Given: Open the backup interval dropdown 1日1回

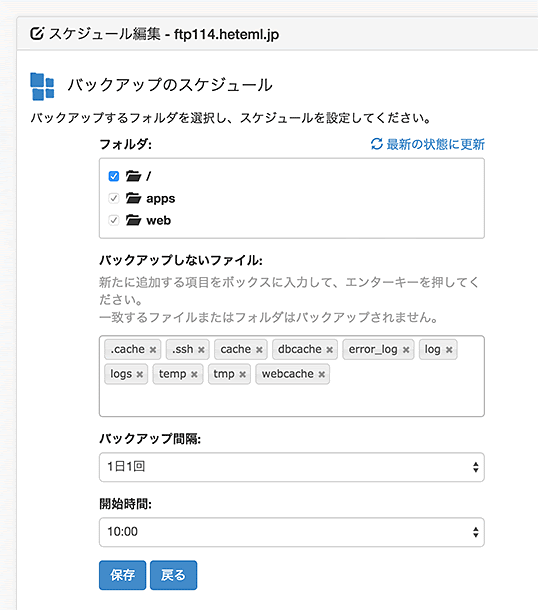Looking at the screenshot, I should [x=292, y=467].
